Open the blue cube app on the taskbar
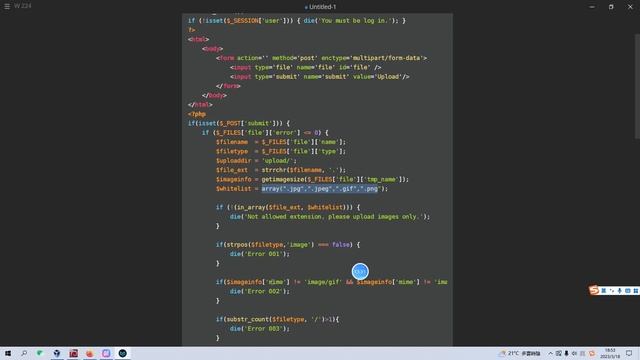The height and width of the screenshot is (360, 640). [x=57, y=353]
